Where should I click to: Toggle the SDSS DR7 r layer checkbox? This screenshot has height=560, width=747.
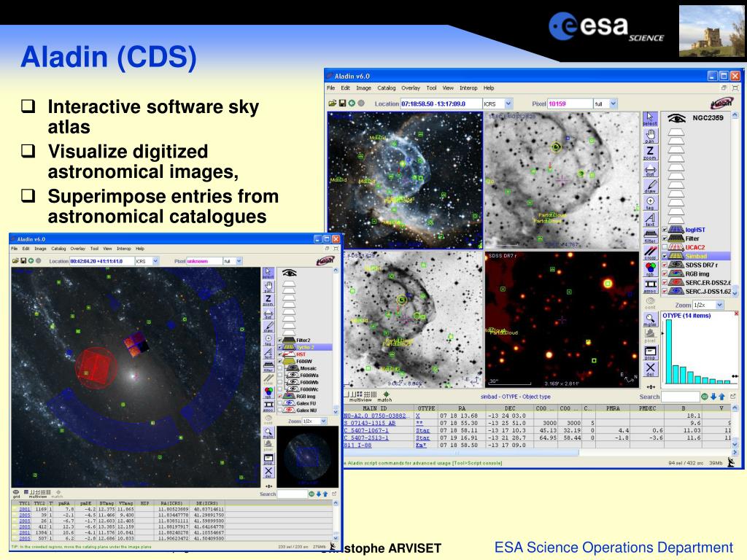click(x=665, y=265)
